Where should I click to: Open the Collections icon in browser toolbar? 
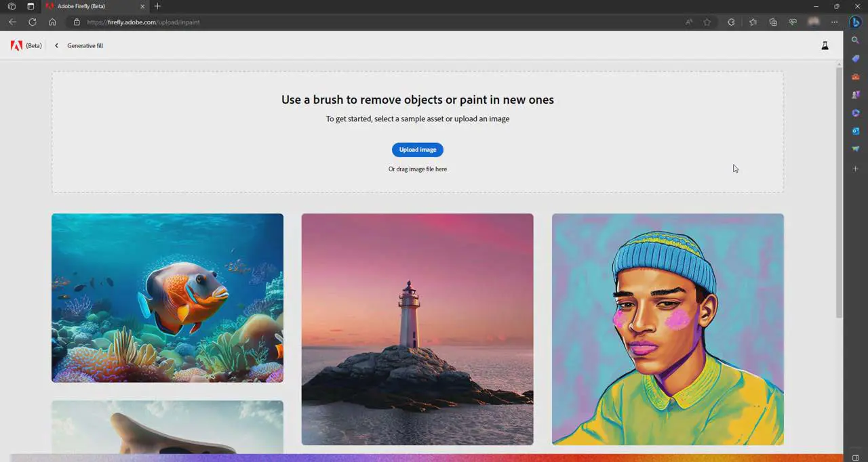click(x=773, y=22)
